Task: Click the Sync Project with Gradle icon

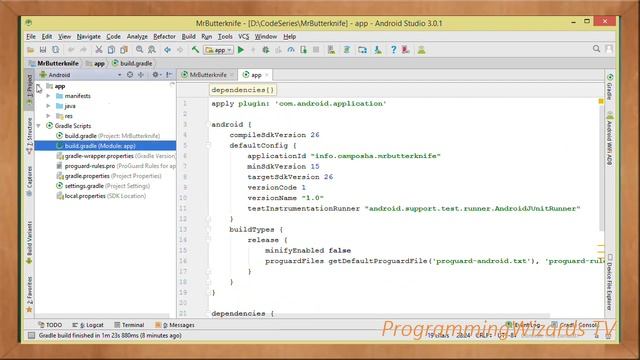Action: (347, 50)
